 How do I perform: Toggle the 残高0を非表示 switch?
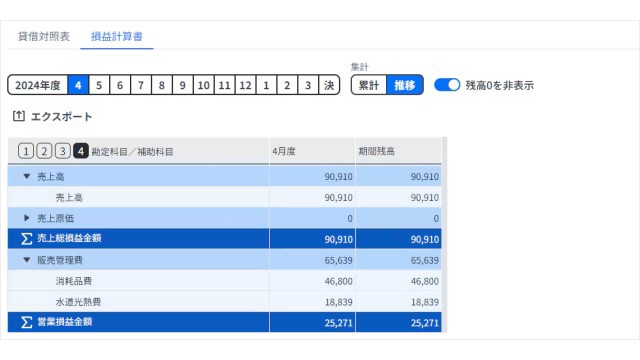point(447,85)
